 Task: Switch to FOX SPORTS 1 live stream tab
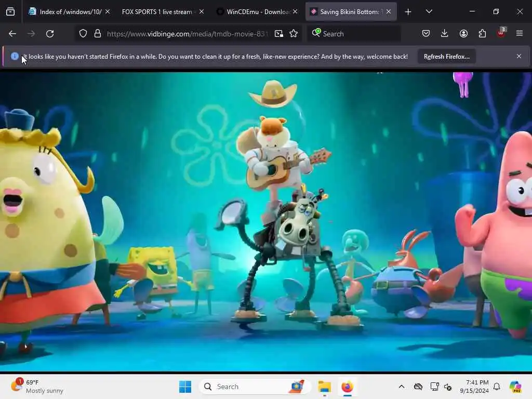[x=163, y=12]
